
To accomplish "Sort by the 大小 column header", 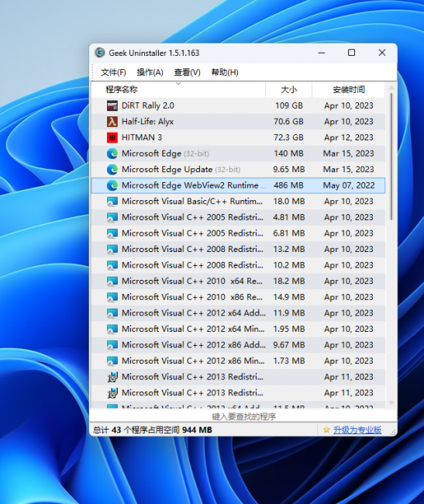I will (x=289, y=90).
